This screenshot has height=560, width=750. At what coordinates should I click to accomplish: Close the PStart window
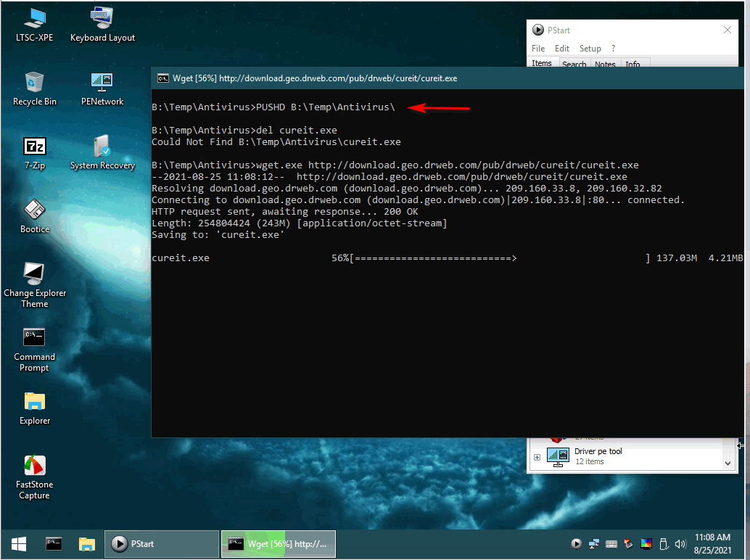[728, 30]
